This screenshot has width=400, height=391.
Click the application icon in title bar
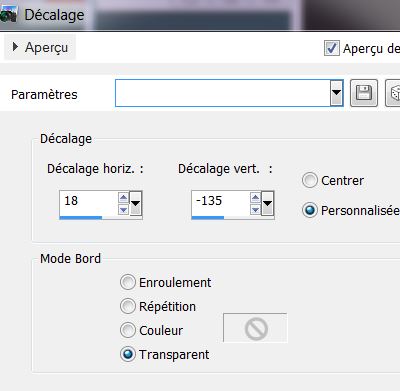8,15
